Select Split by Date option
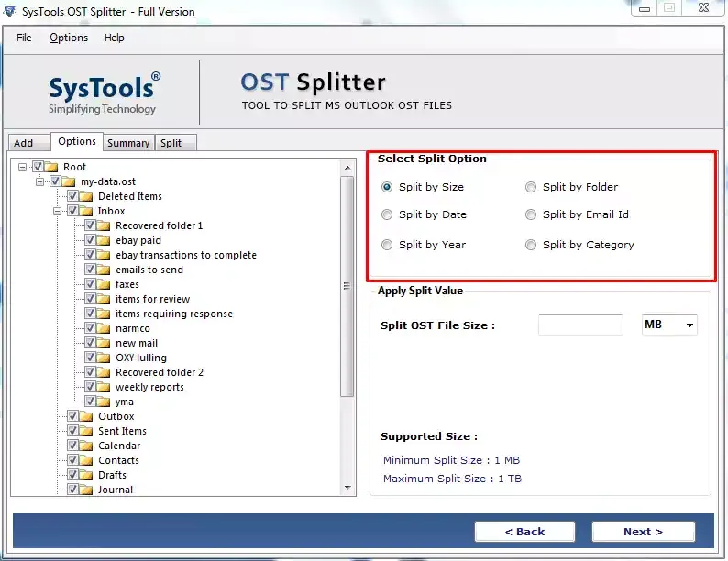The width and height of the screenshot is (728, 561). (x=387, y=214)
